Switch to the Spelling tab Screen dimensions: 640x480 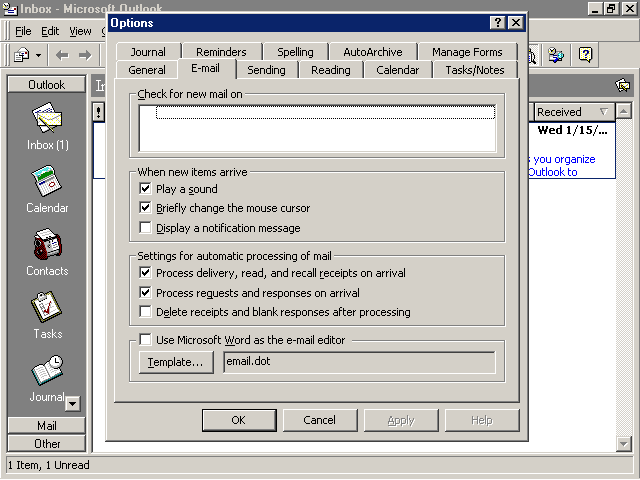[296, 52]
